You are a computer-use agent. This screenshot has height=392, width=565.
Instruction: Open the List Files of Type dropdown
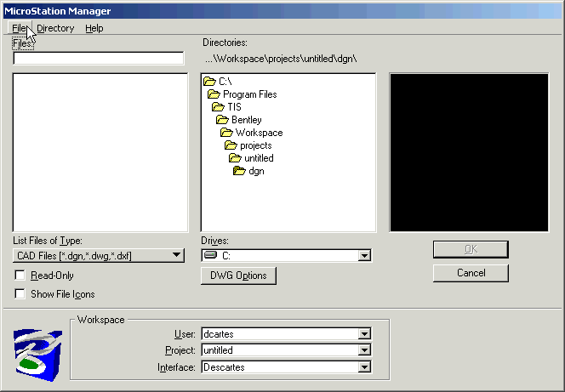99,256
